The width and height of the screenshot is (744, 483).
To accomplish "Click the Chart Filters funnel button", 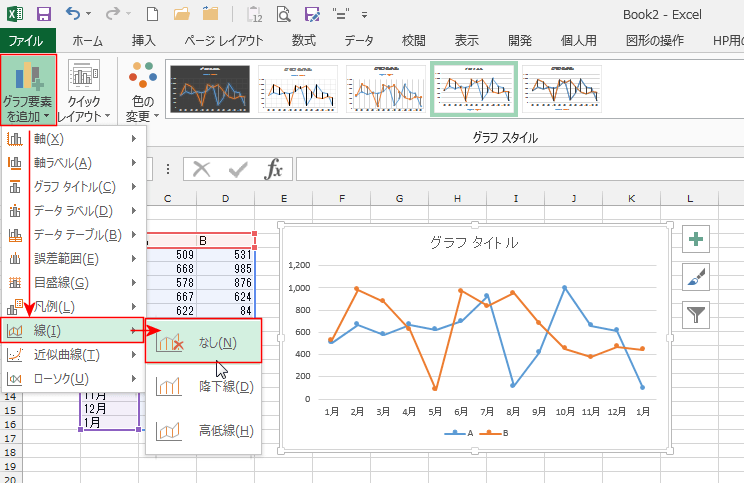I will 696,315.
